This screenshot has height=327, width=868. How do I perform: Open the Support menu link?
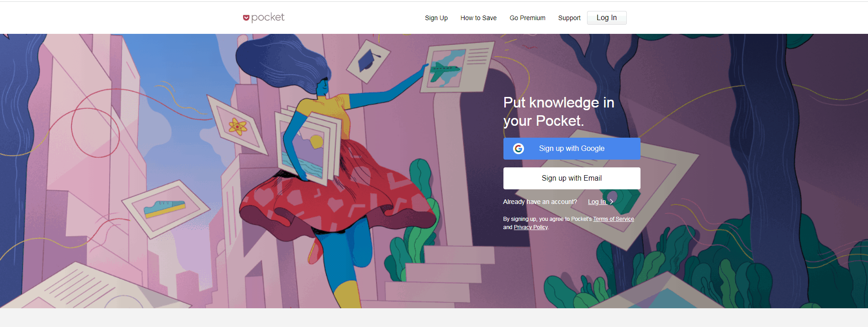click(x=569, y=18)
